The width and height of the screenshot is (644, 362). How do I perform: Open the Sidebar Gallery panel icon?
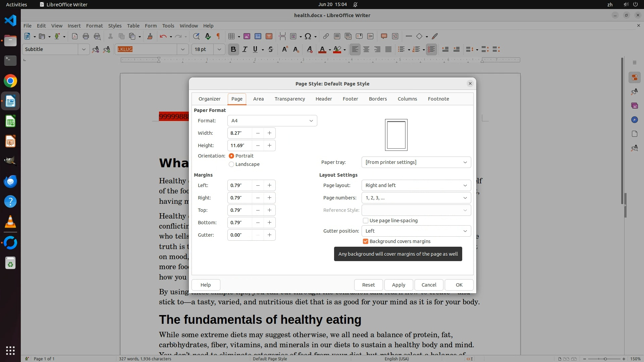pos(634,106)
